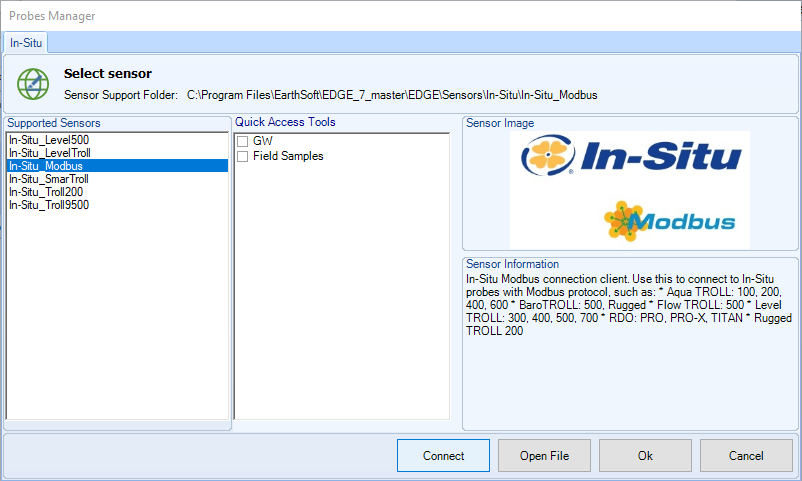The height and width of the screenshot is (481, 802).
Task: Select In-Situ_Level500 in Supported Sensors
Action: [50, 140]
